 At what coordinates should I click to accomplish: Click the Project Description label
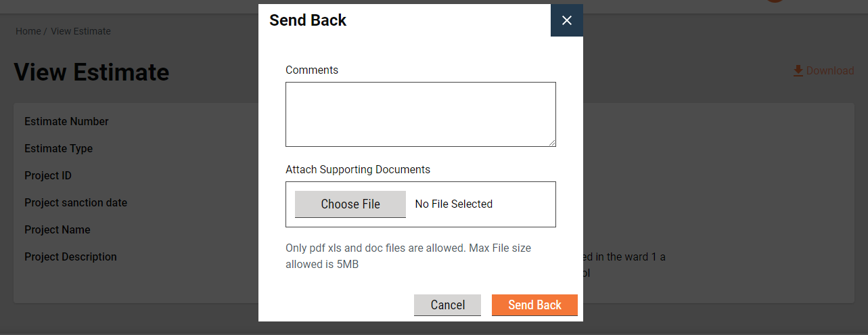(x=70, y=257)
